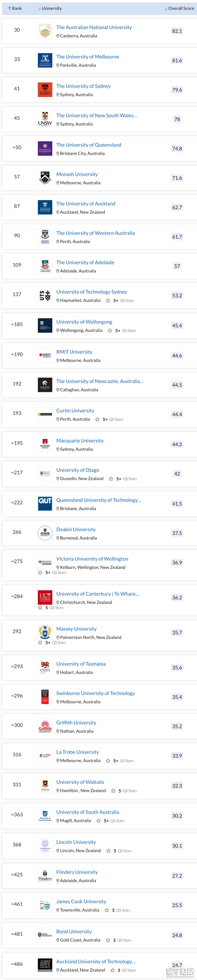Click the RMIT University logo
This screenshot has width=197, height=980.
[45, 355]
